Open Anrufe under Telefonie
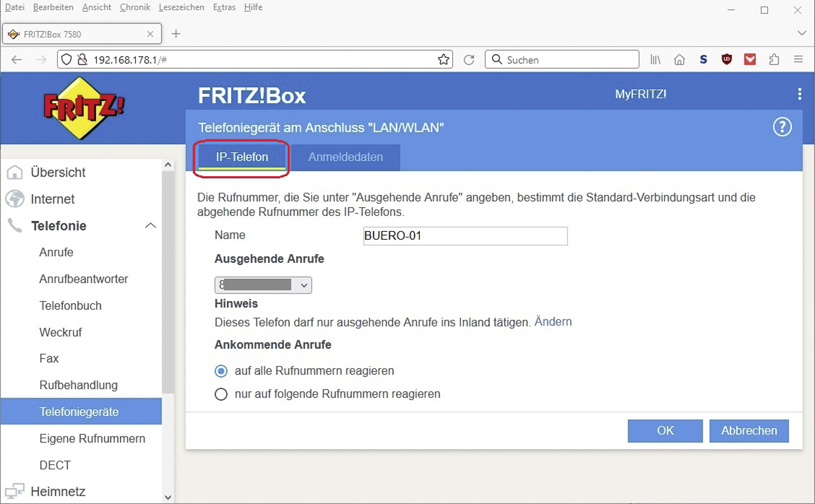This screenshot has width=815, height=504. 56,252
